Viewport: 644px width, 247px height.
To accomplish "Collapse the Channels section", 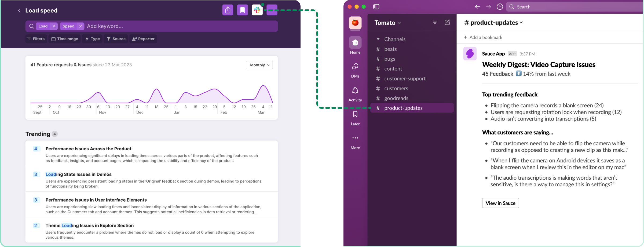I will tap(378, 39).
